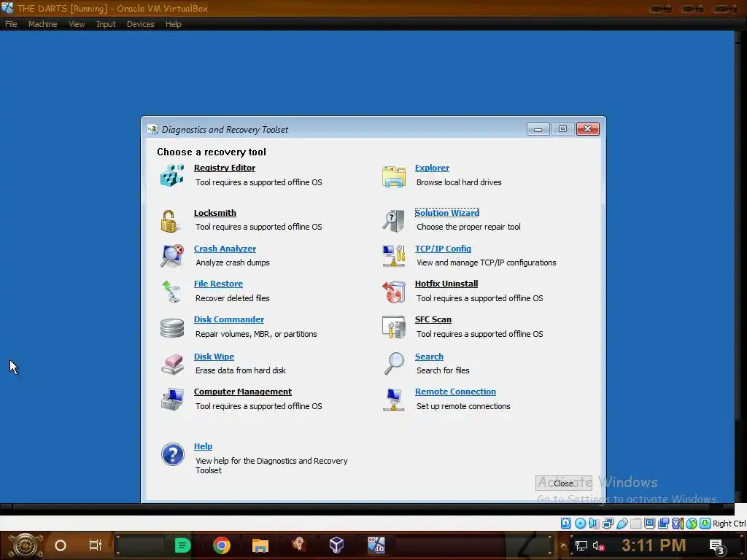Click the VirtualBox cube taskbar icon

(x=337, y=545)
